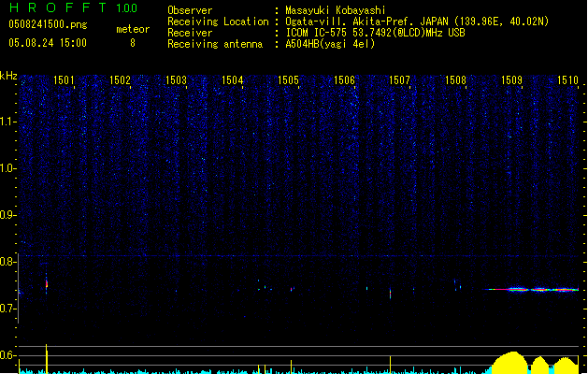Click the large yellow intensity hump under 1509

click(x=510, y=363)
